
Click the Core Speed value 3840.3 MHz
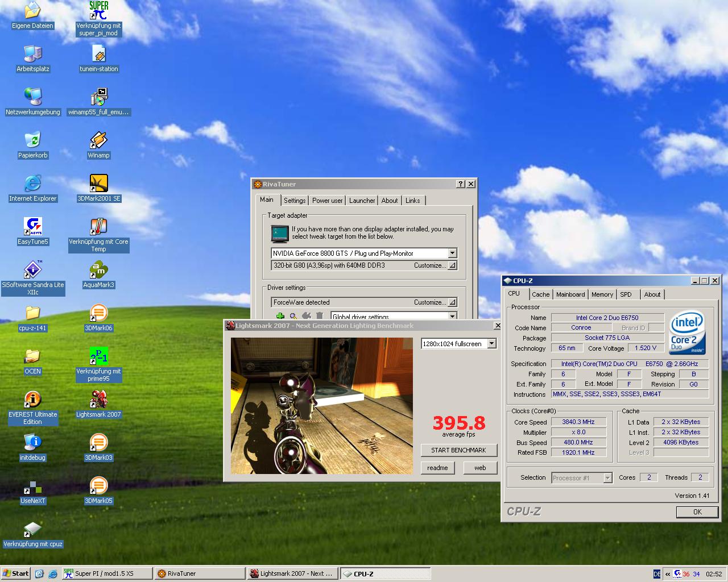click(x=578, y=422)
